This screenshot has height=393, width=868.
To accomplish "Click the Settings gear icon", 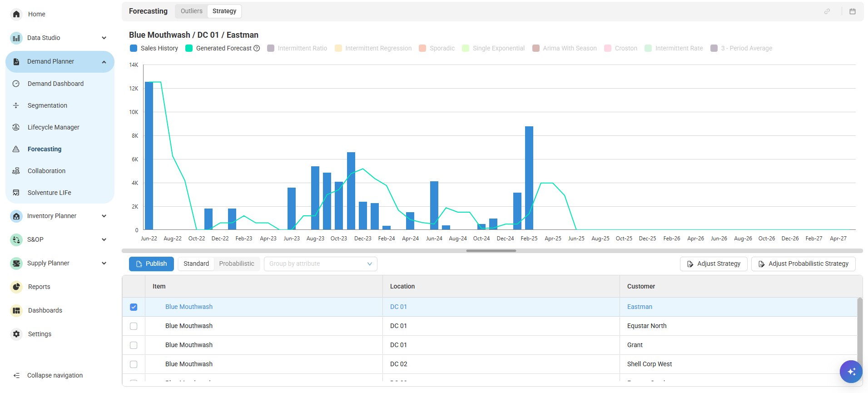I will 16,334.
